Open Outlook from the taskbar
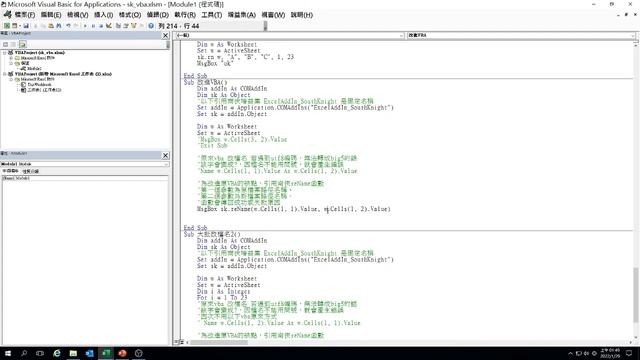640x360 pixels. pyautogui.click(x=89, y=353)
